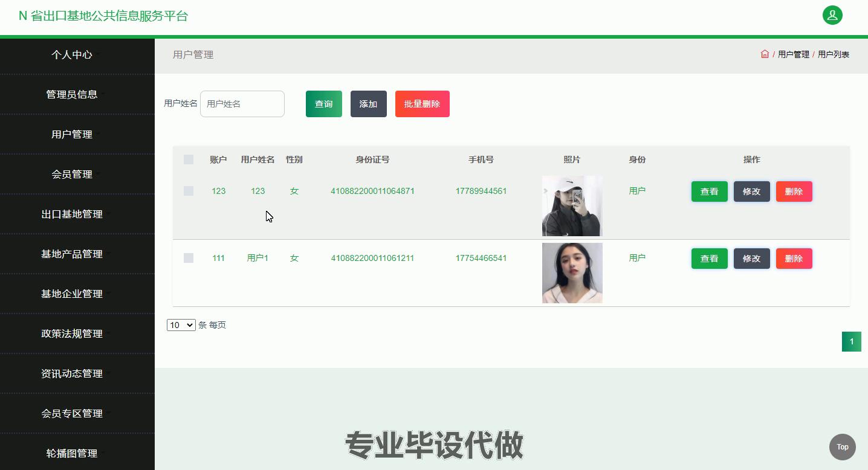
Task: Go to pagination page 1
Action: click(852, 342)
